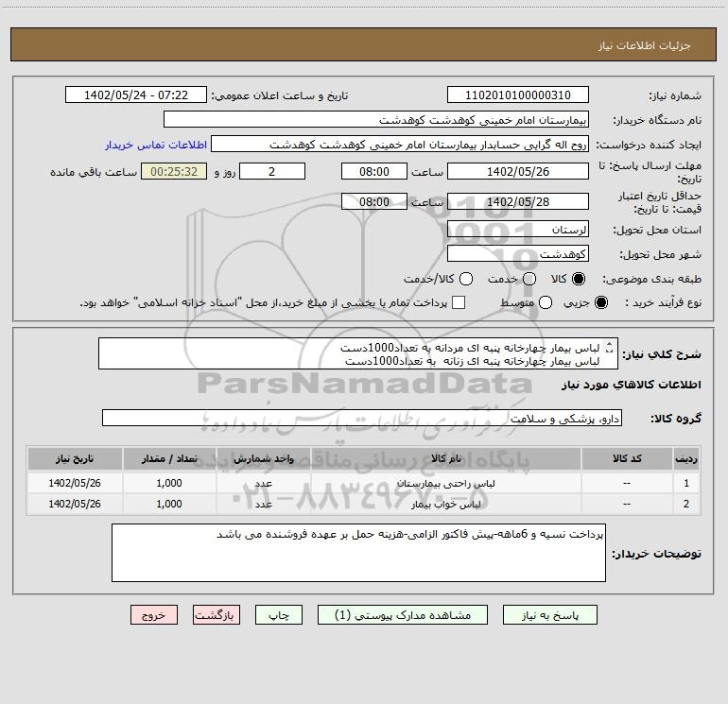Select the خدمت radio button
The height and width of the screenshot is (704, 728).
(x=529, y=279)
